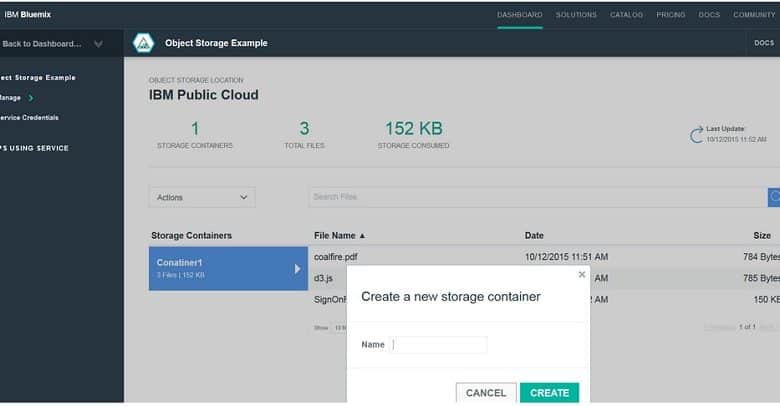Open the SOLUTIONS nav tab
780x406 pixels.
pyautogui.click(x=576, y=15)
